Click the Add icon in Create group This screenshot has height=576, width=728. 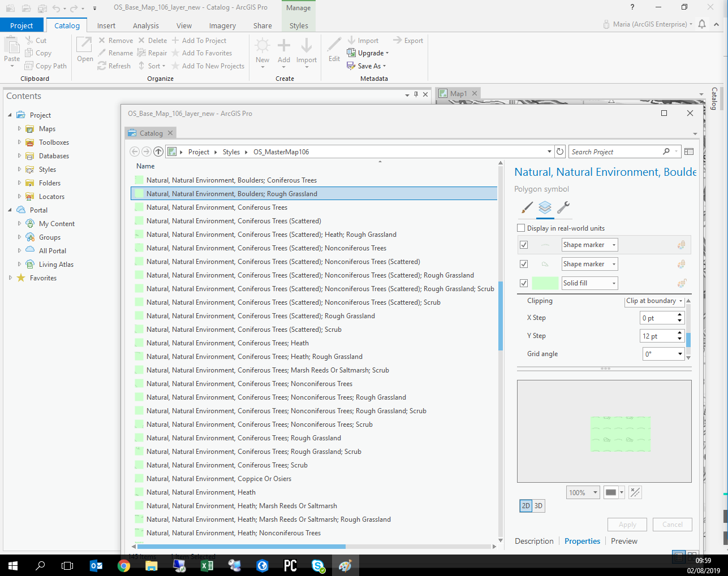pos(284,46)
